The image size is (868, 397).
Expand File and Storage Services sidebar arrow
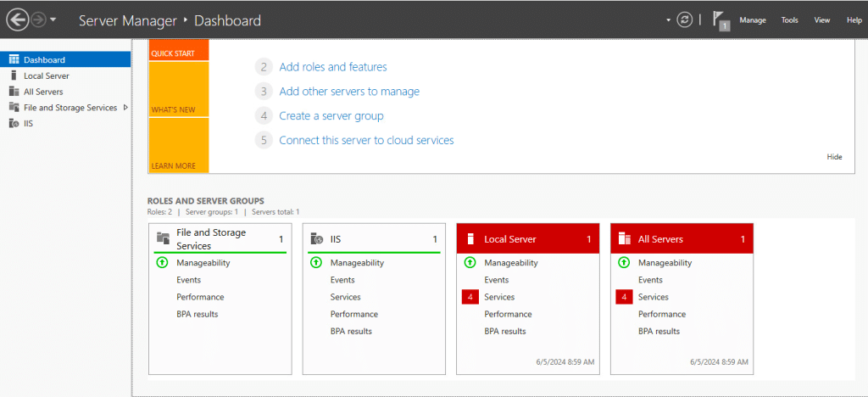tap(125, 108)
